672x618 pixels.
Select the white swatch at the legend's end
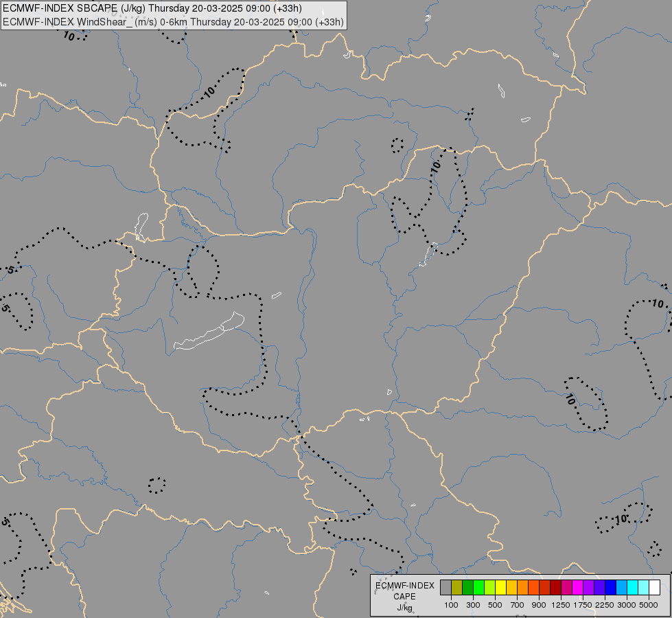pos(654,588)
